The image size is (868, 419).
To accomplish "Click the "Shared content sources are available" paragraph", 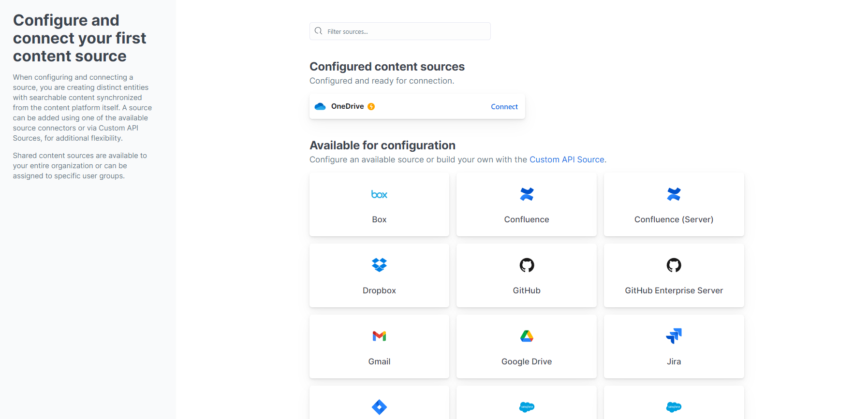I will click(x=80, y=166).
